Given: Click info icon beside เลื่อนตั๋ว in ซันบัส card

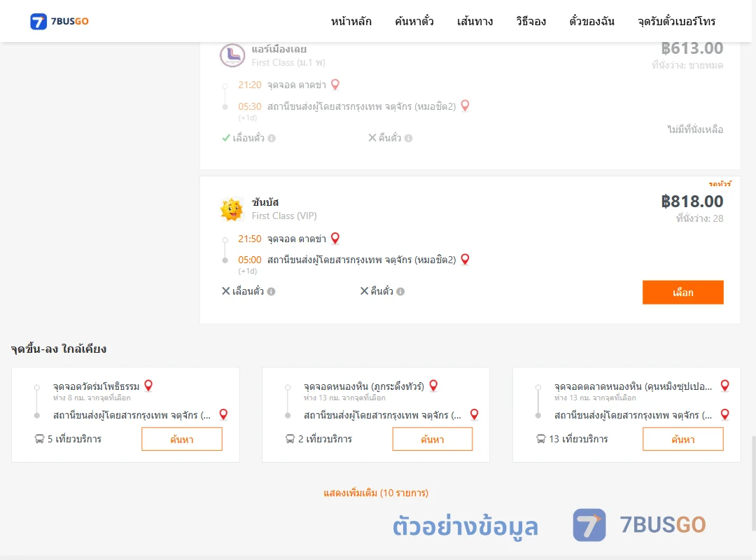Looking at the screenshot, I should click(271, 291).
